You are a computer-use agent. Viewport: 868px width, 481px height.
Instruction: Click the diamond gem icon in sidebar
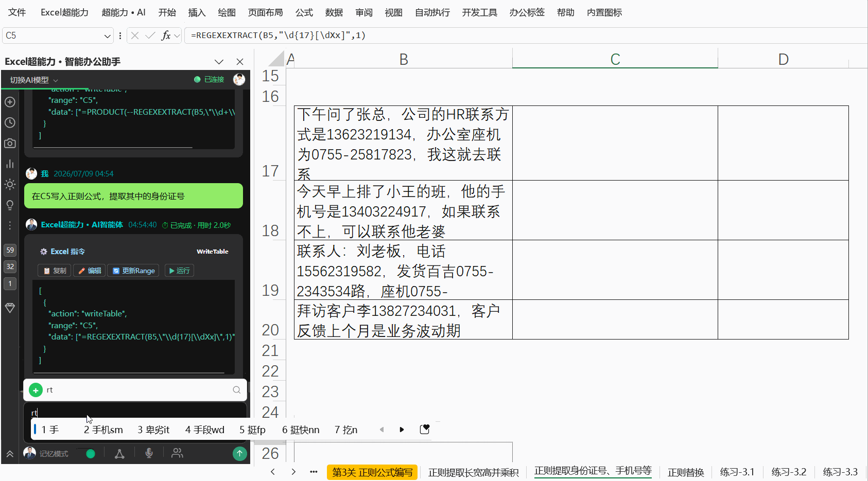point(10,308)
